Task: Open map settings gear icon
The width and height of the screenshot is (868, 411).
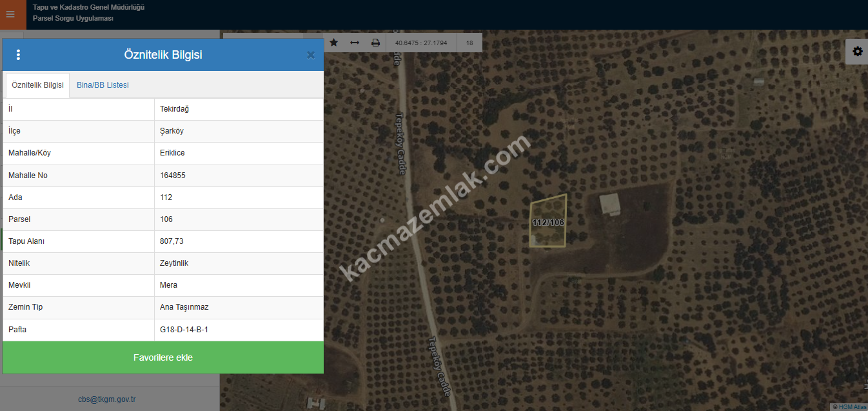Action: [857, 52]
